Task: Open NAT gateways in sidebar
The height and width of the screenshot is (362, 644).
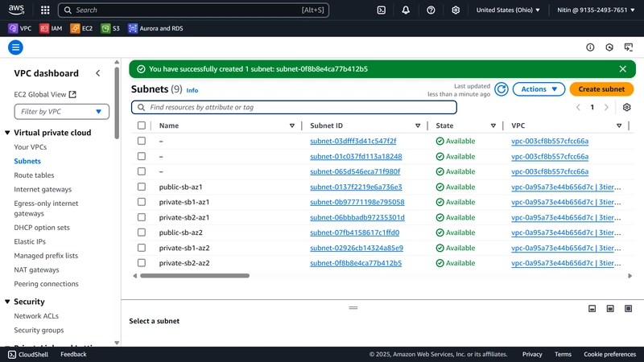Action: click(36, 269)
